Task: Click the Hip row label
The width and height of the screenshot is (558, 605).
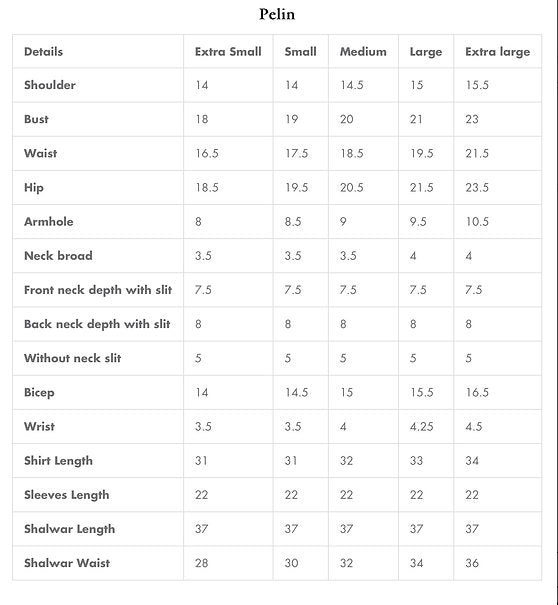Action: click(x=34, y=188)
